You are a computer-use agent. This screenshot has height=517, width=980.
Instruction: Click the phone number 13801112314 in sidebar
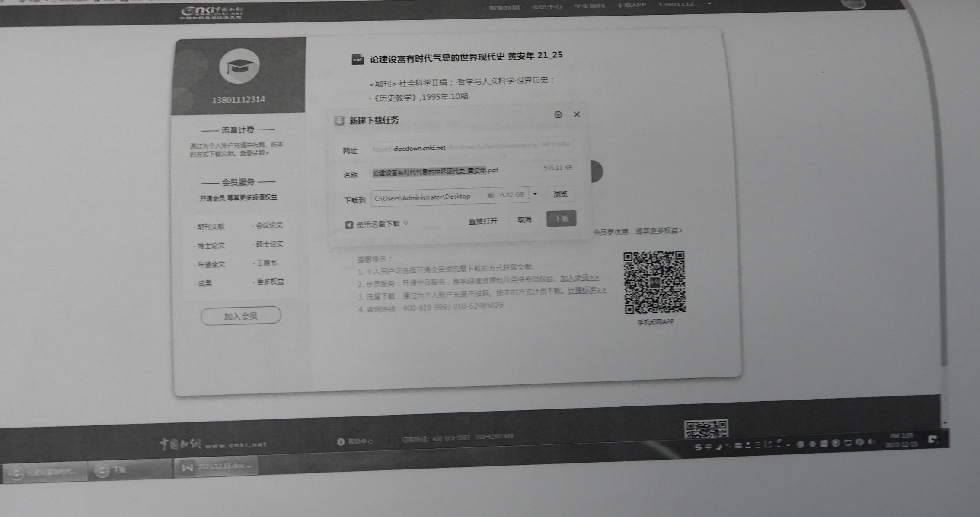238,100
